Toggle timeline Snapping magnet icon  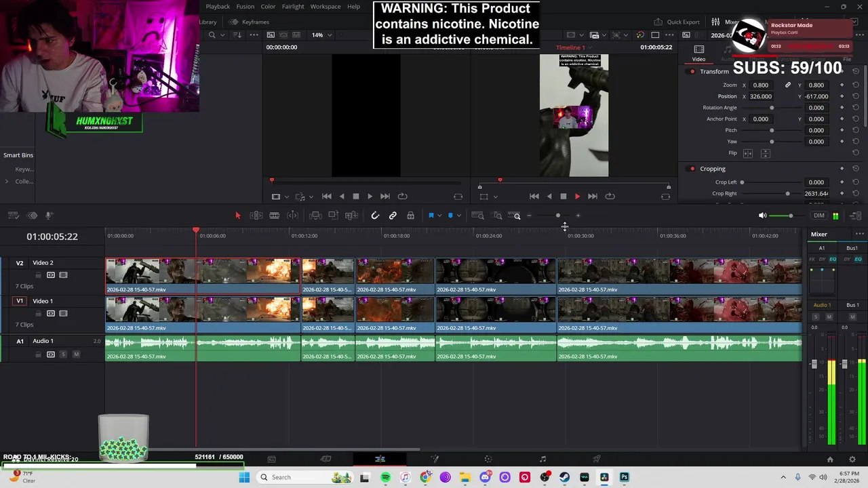pyautogui.click(x=375, y=216)
